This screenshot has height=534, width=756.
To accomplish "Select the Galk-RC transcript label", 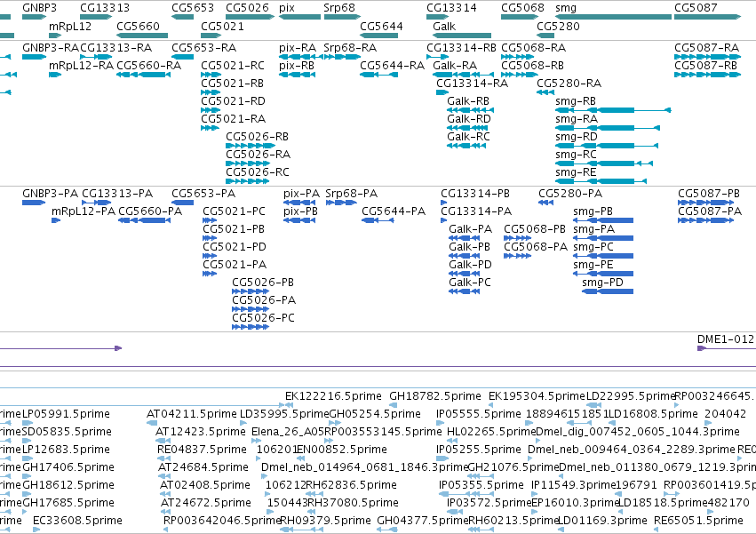I will pyautogui.click(x=468, y=137).
